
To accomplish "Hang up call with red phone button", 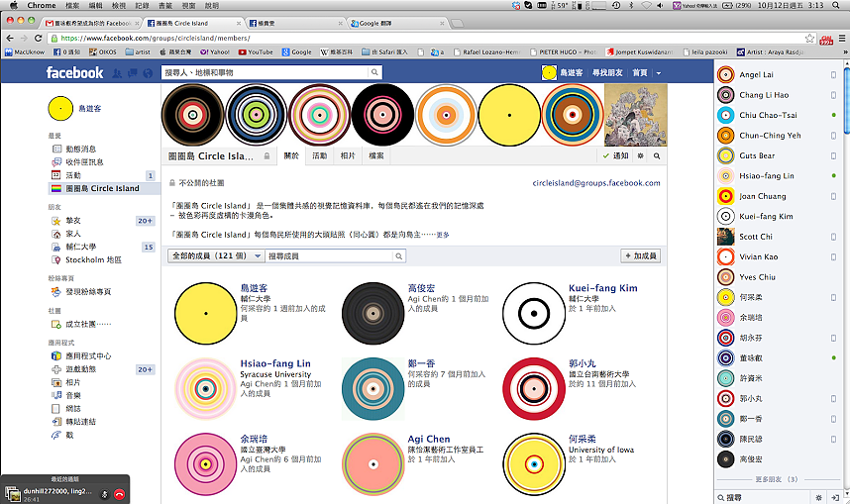I will pos(119,492).
